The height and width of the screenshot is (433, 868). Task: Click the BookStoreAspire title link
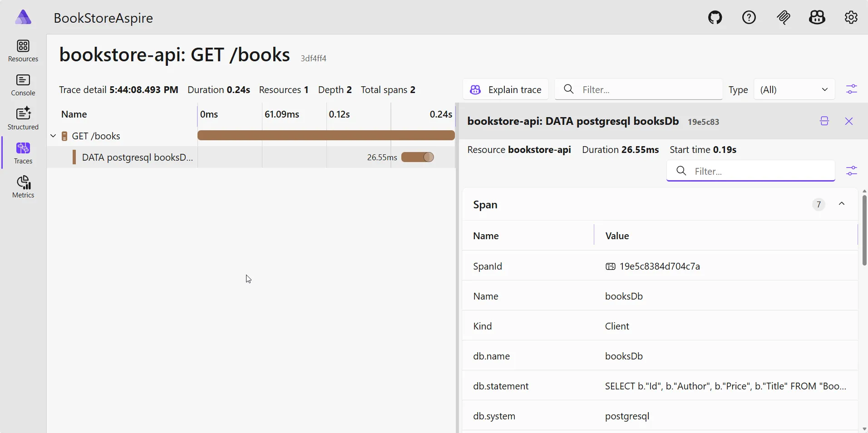point(104,18)
